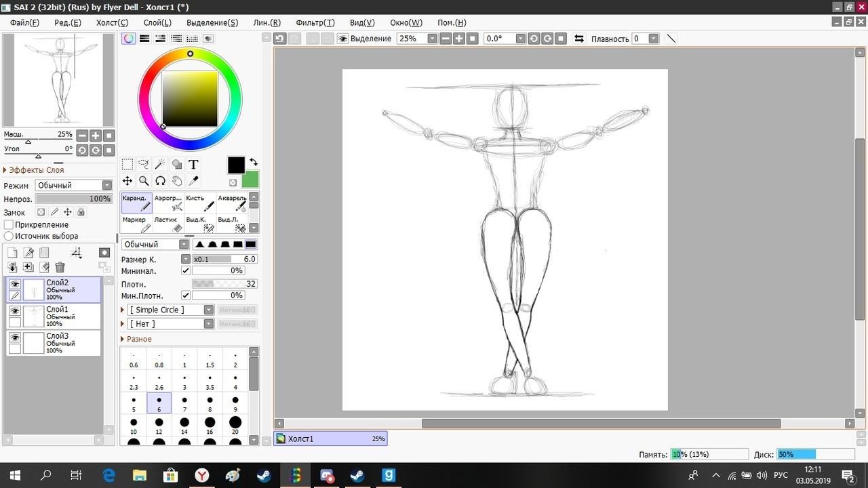Delete layer with the trash icon
The image size is (868, 488).
coord(60,268)
